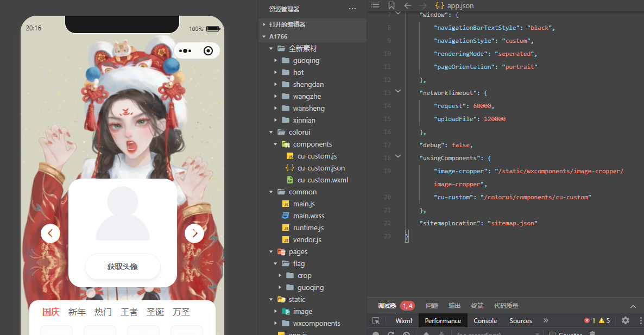Viewport: 644px width, 335px height.
Task: Select the 新年 category in simulator
Action: tap(77, 312)
